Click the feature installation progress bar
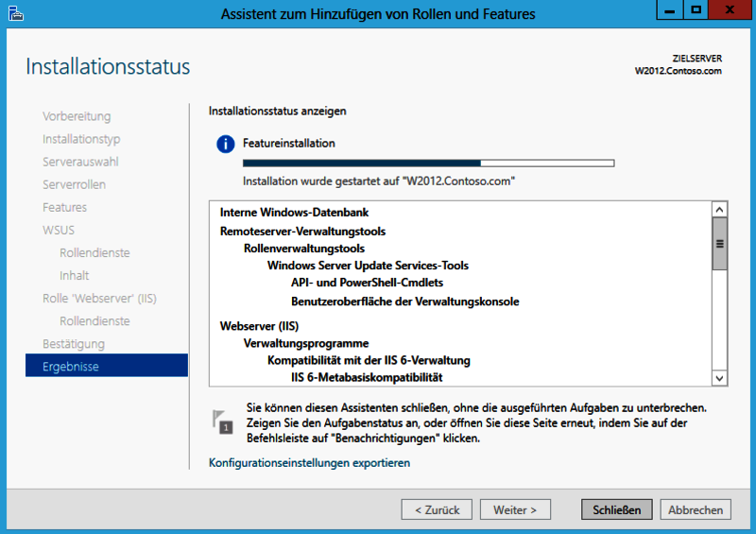The image size is (756, 534). (429, 164)
